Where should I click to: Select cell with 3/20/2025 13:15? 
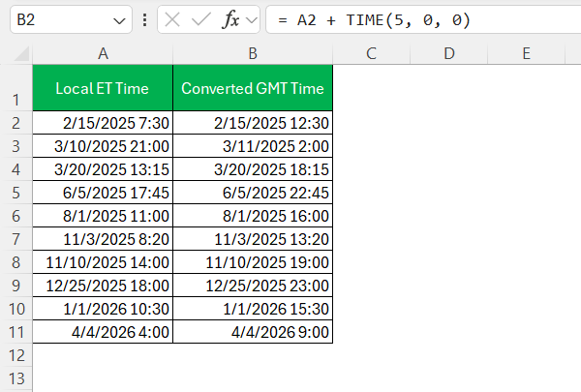[103, 169]
